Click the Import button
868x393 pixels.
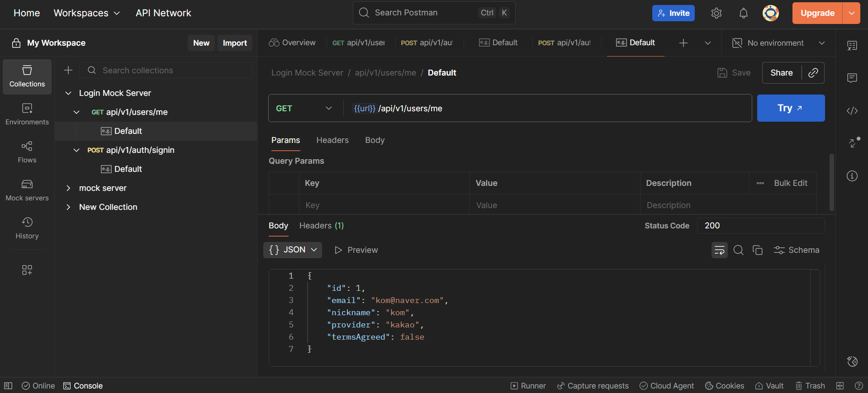tap(235, 43)
